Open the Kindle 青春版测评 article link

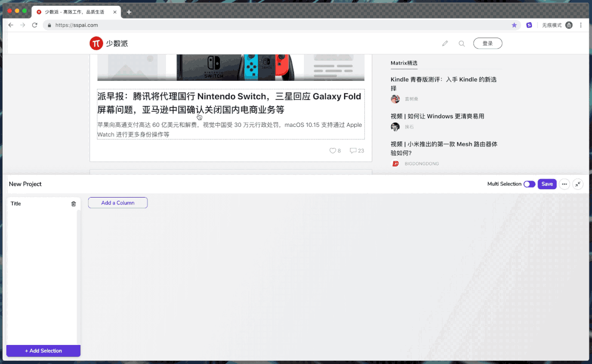[x=443, y=84]
